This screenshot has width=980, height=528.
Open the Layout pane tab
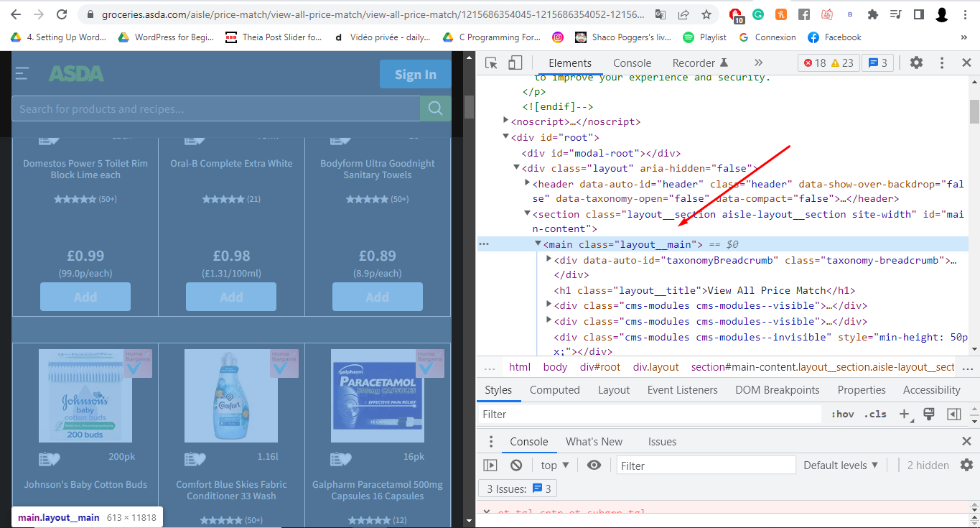(614, 390)
